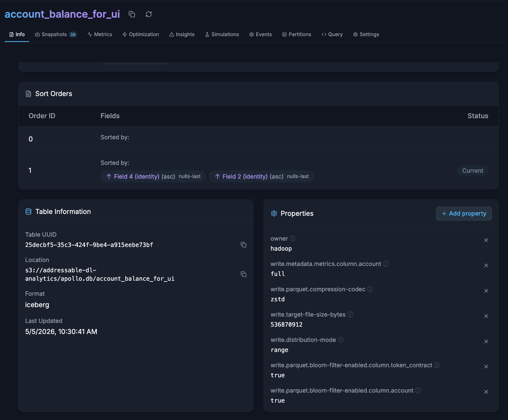Go to the Events tab
Screen dimensions: 508x420
[x=260, y=35]
